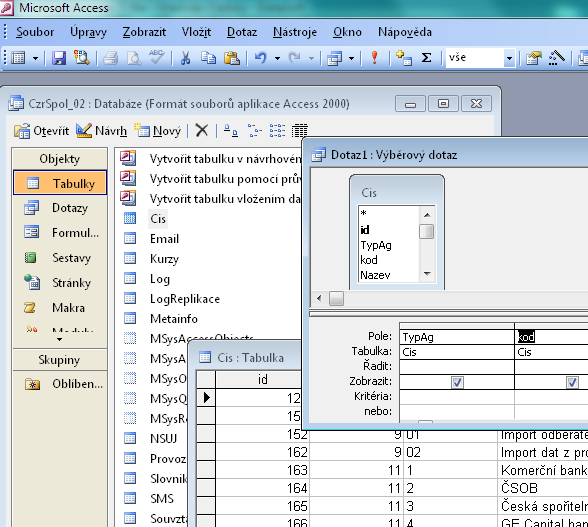Click the file search magnifier icon

(81, 58)
